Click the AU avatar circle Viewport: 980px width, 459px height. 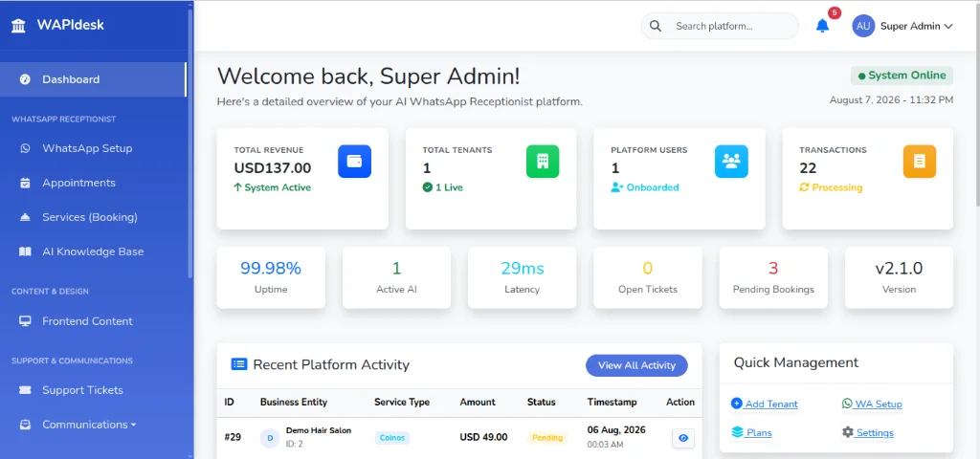863,26
